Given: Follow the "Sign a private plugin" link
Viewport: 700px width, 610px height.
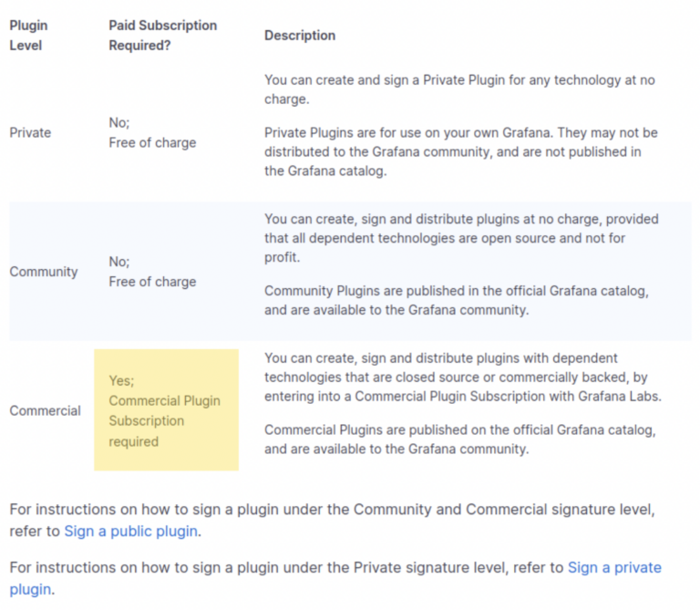Looking at the screenshot, I should tap(613, 568).
